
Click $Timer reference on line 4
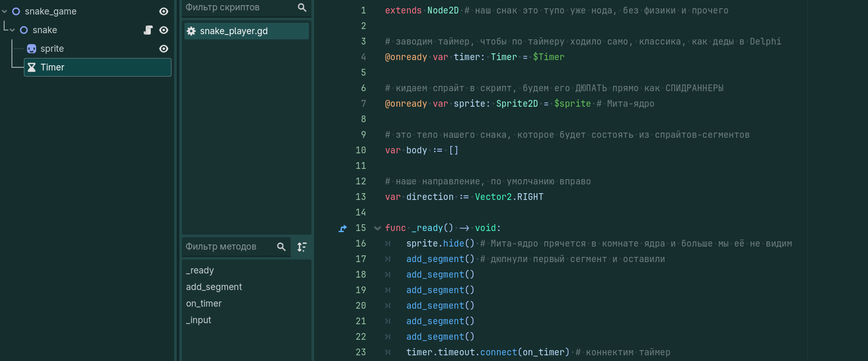tap(549, 57)
